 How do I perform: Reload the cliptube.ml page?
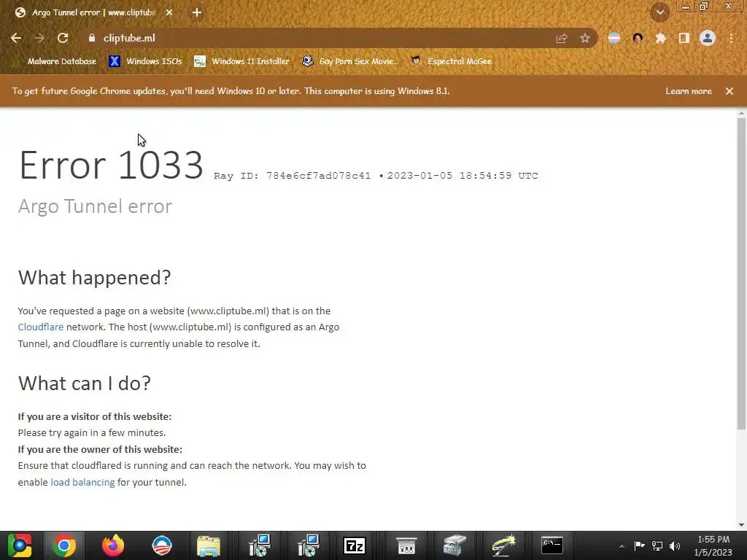point(63,38)
